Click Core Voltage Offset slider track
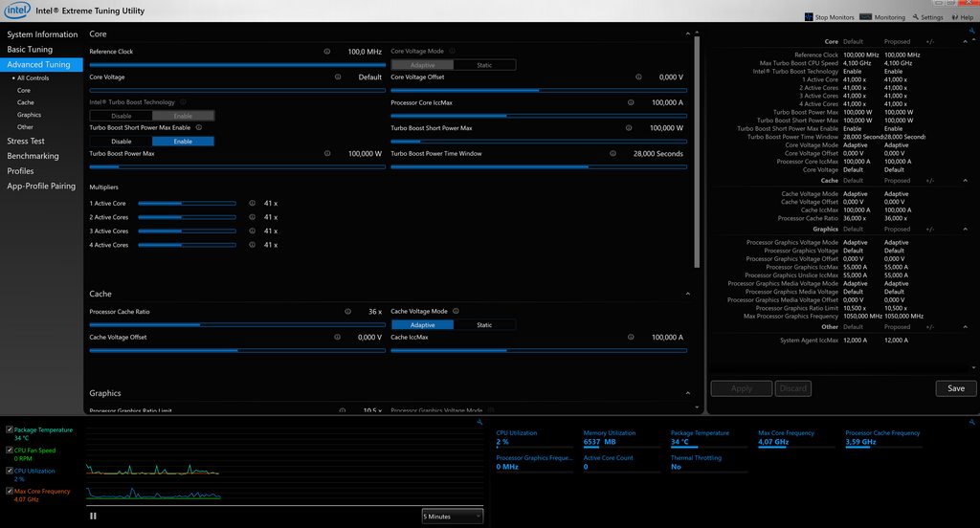Image resolution: width=980 pixels, height=528 pixels. 539,91
